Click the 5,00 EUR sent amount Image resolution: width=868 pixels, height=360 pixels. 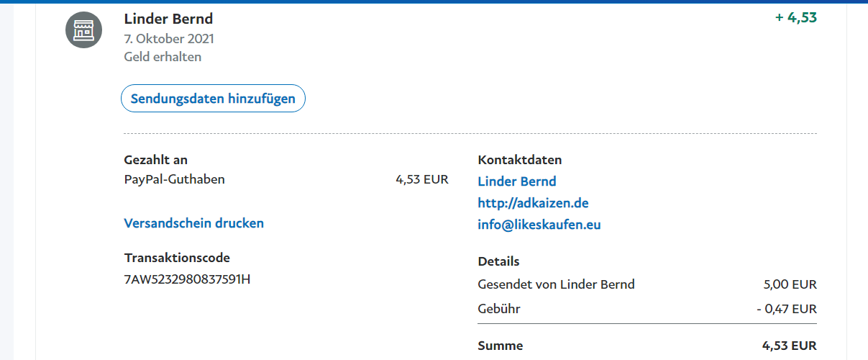pos(790,284)
